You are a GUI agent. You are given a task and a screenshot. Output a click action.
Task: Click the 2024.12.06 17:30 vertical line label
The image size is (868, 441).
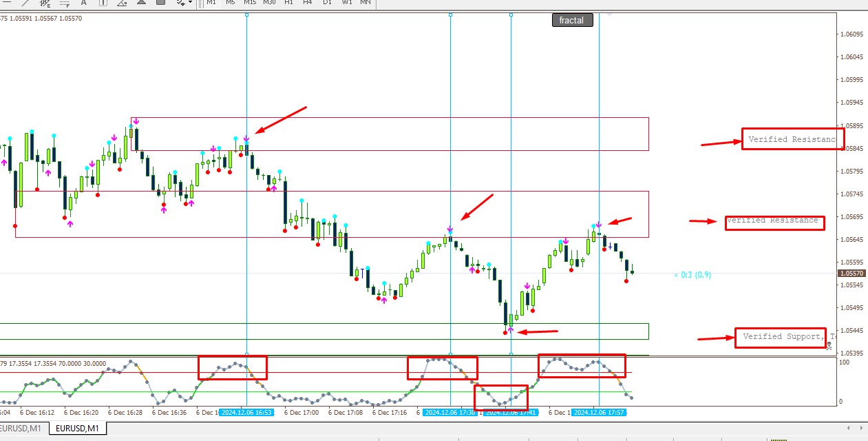449,412
